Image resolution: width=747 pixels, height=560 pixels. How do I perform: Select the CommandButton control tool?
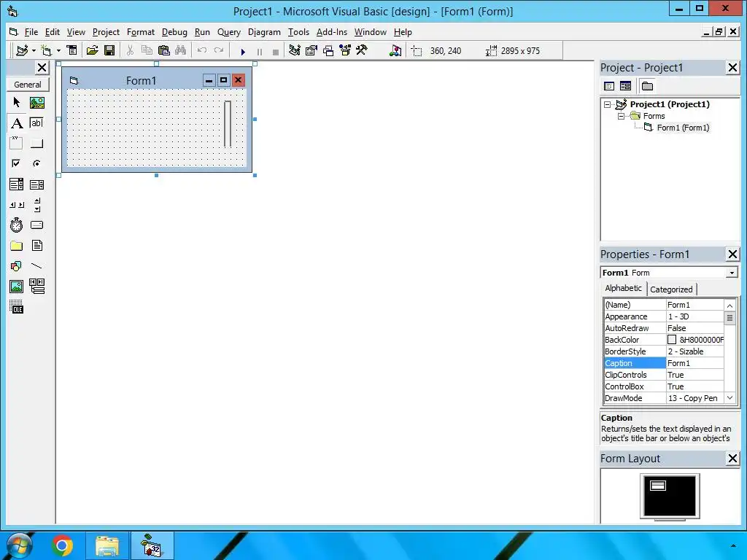(x=36, y=144)
